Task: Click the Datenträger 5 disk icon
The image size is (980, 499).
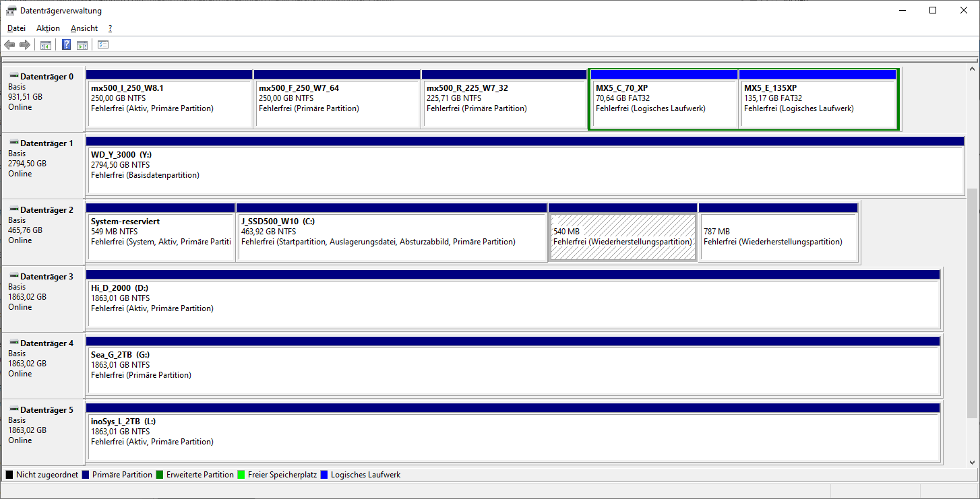Action: coord(13,409)
